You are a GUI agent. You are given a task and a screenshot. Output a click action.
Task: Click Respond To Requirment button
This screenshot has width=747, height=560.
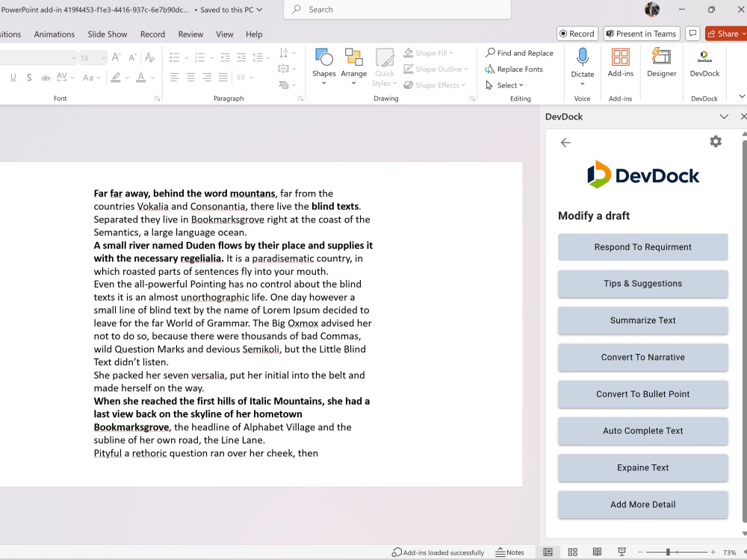tap(642, 246)
